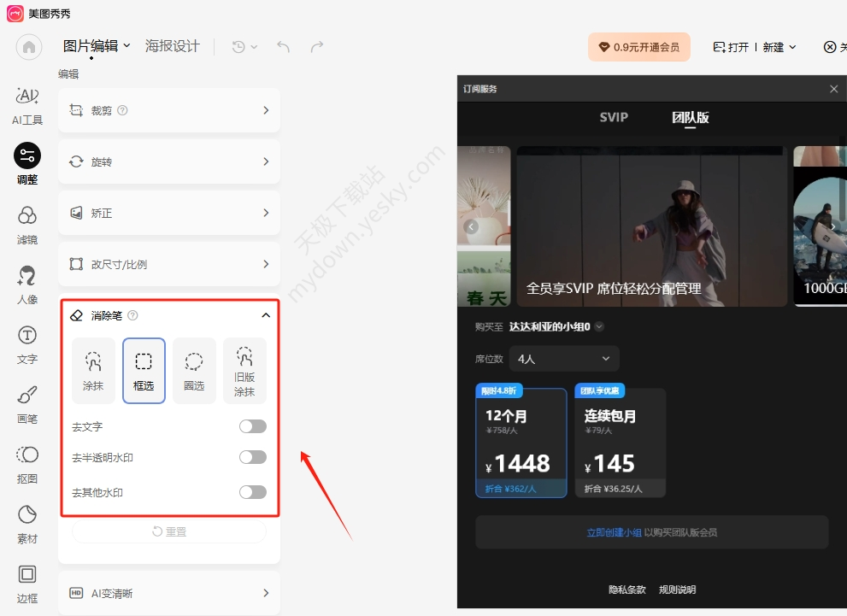Screen dimensions: 847x616
Task: Toggle 去其他水印 on
Action: (x=253, y=492)
